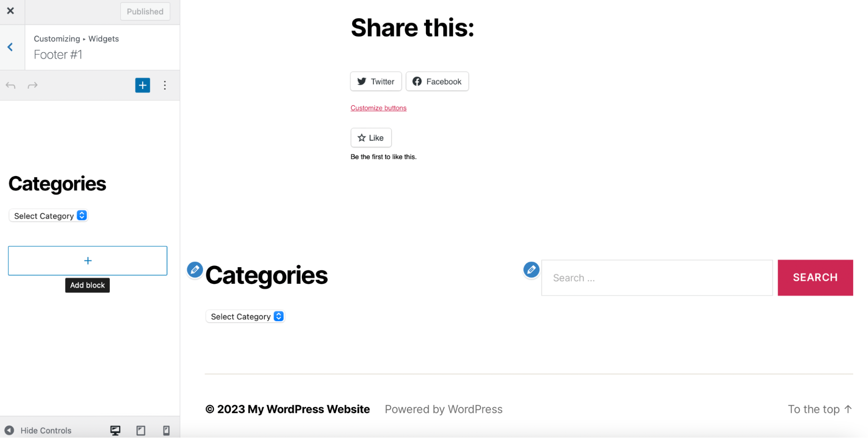Viewport: 868px width, 438px height.
Task: Open Select Category dropdown in footer preview
Action: pos(245,316)
